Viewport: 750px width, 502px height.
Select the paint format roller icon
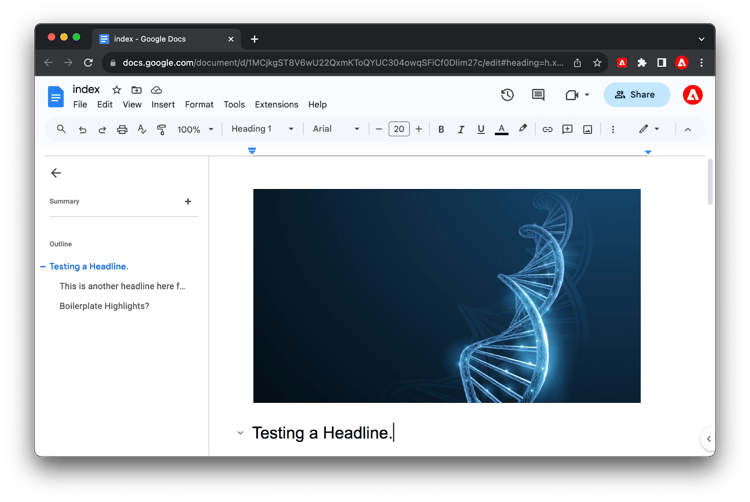point(162,129)
